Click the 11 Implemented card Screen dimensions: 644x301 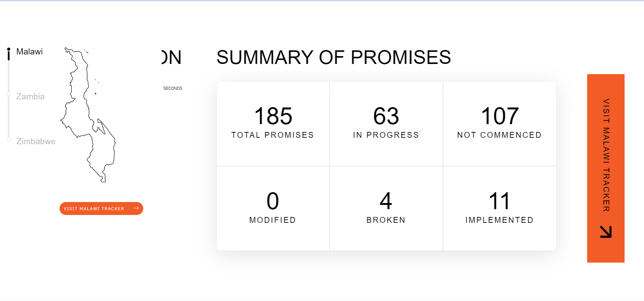499,208
